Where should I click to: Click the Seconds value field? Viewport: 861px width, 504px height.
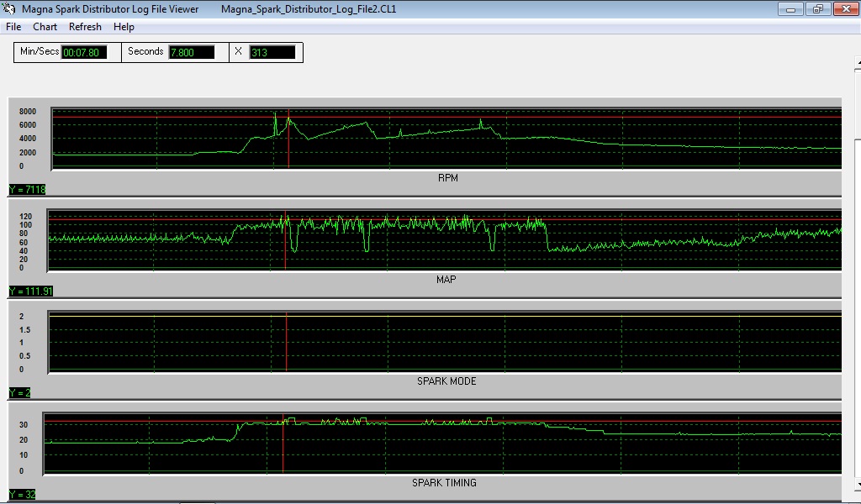[192, 52]
